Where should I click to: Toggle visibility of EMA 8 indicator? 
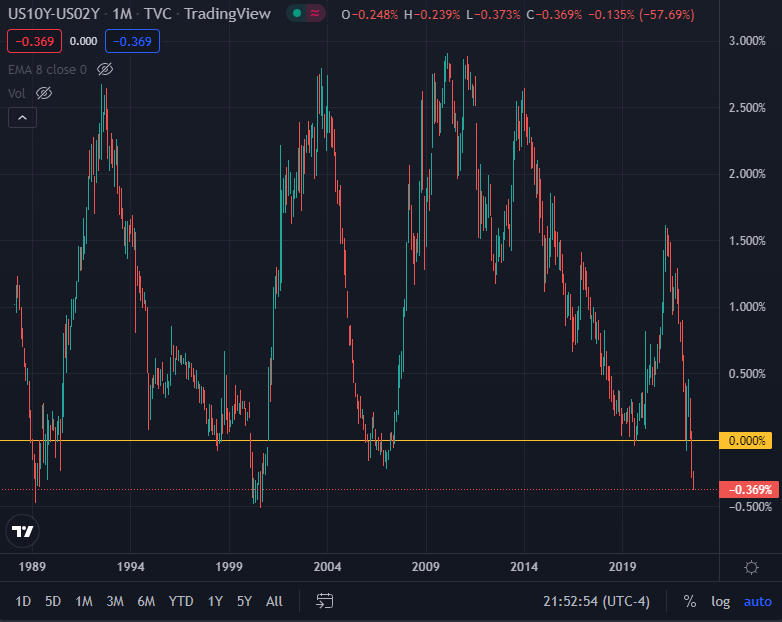coord(105,69)
